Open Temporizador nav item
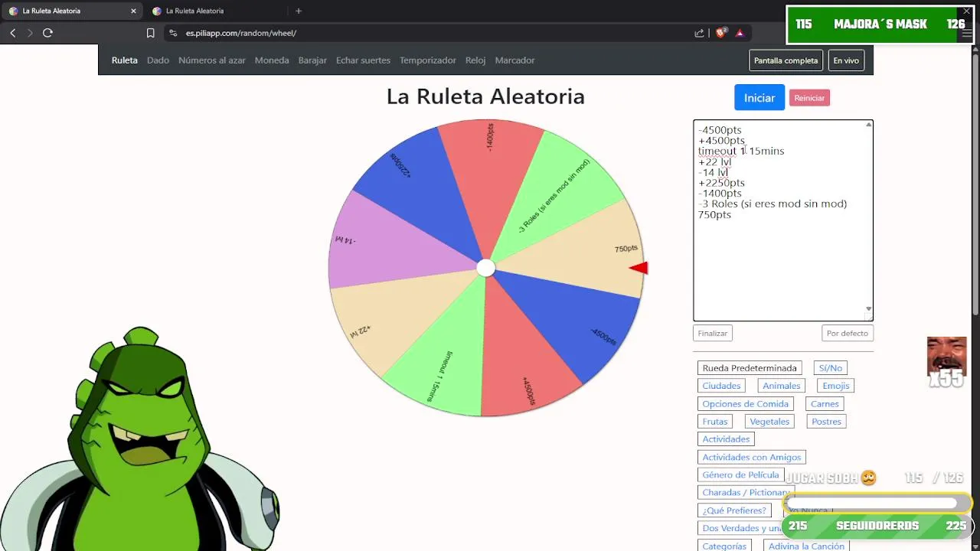This screenshot has height=551, width=980. click(x=428, y=60)
